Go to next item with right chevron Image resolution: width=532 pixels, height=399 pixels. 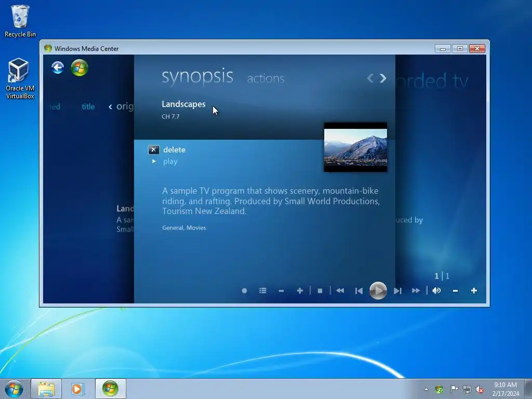click(x=383, y=78)
